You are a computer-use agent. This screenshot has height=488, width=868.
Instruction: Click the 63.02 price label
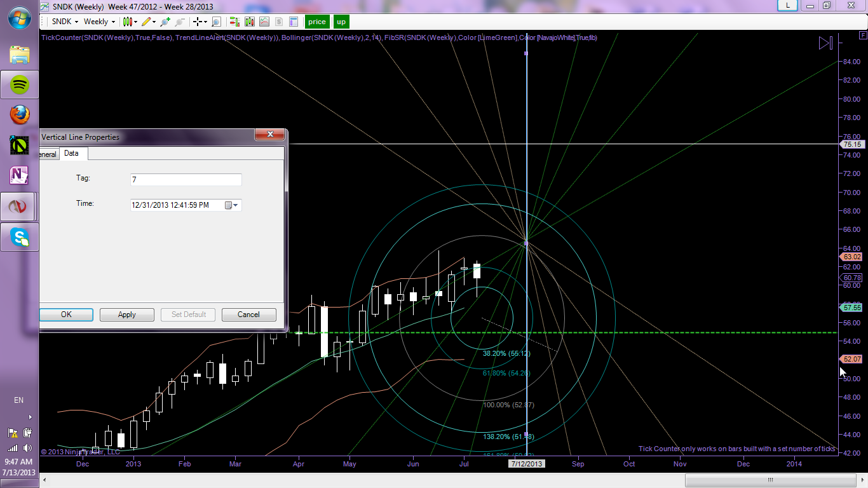click(851, 257)
